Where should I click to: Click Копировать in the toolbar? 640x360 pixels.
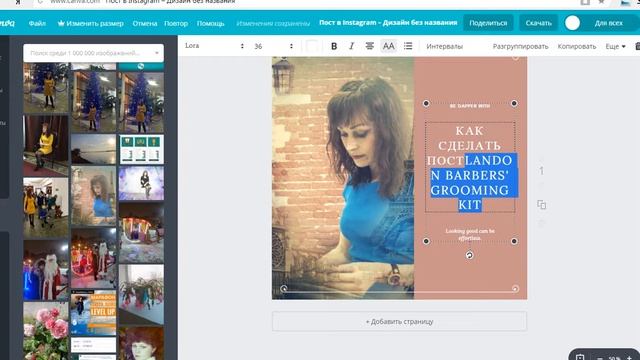pos(577,47)
